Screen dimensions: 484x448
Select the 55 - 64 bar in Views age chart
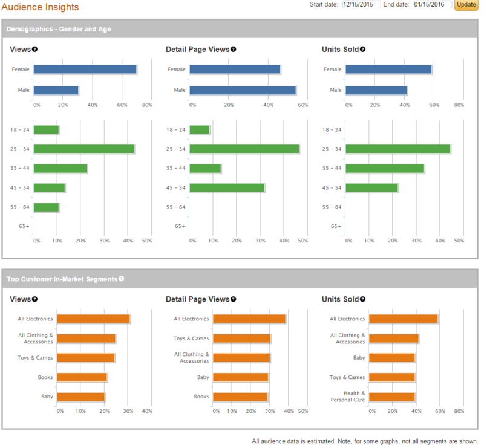[46, 207]
